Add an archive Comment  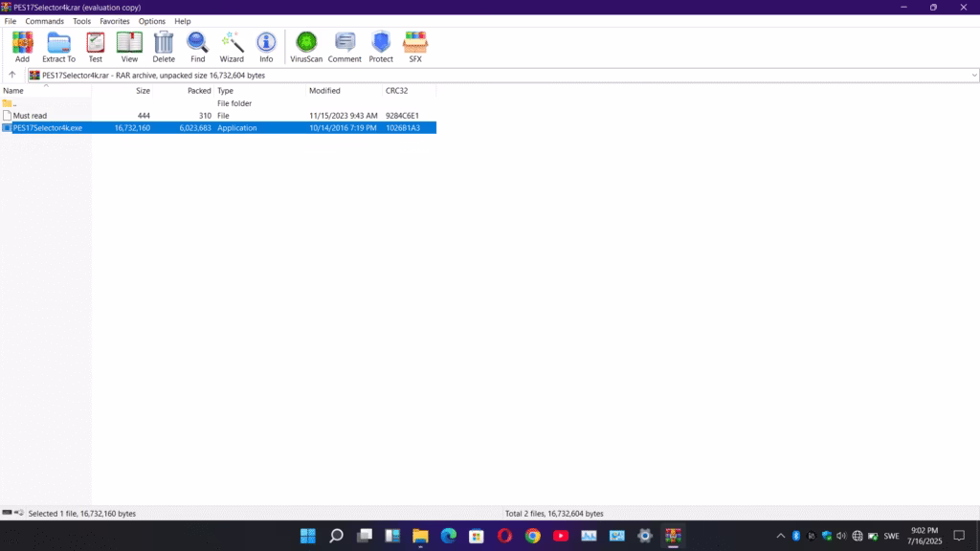point(345,47)
